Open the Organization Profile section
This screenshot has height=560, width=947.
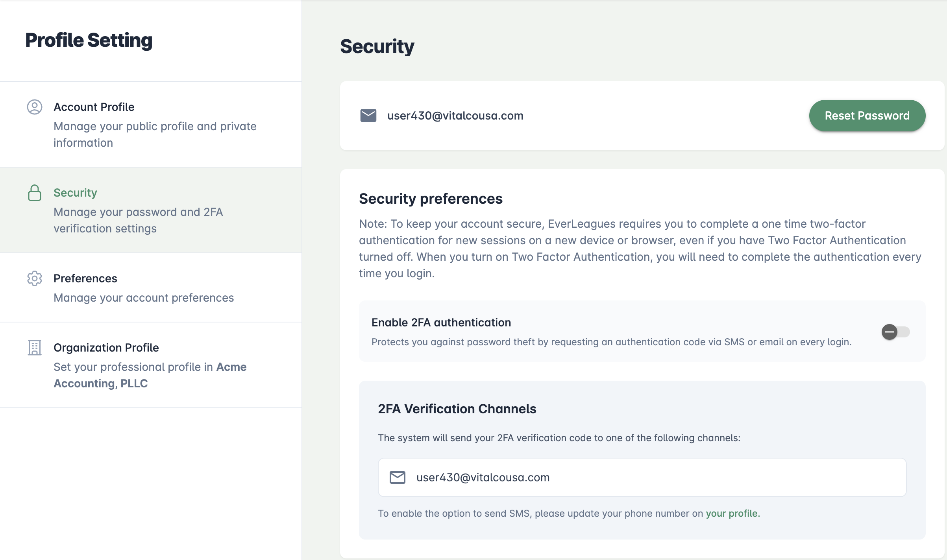106,348
